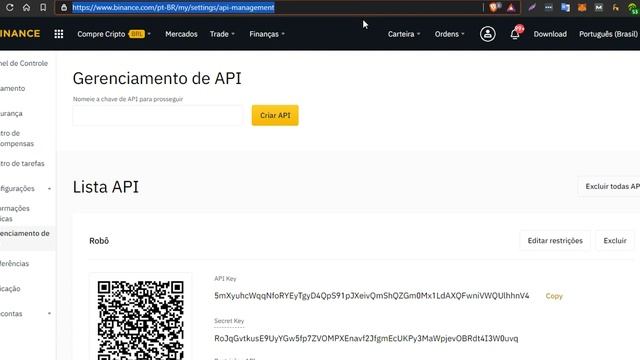Open Download page link
This screenshot has height=360, width=640.
click(550, 34)
